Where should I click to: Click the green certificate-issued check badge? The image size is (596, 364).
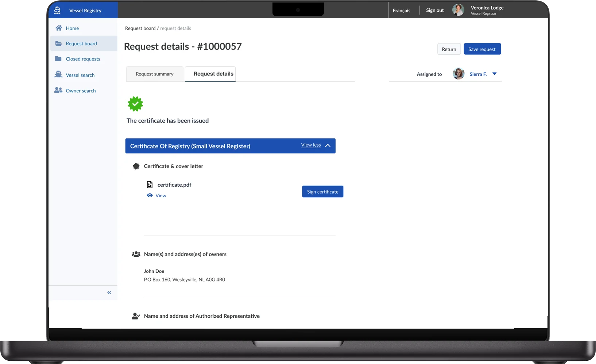pyautogui.click(x=135, y=104)
